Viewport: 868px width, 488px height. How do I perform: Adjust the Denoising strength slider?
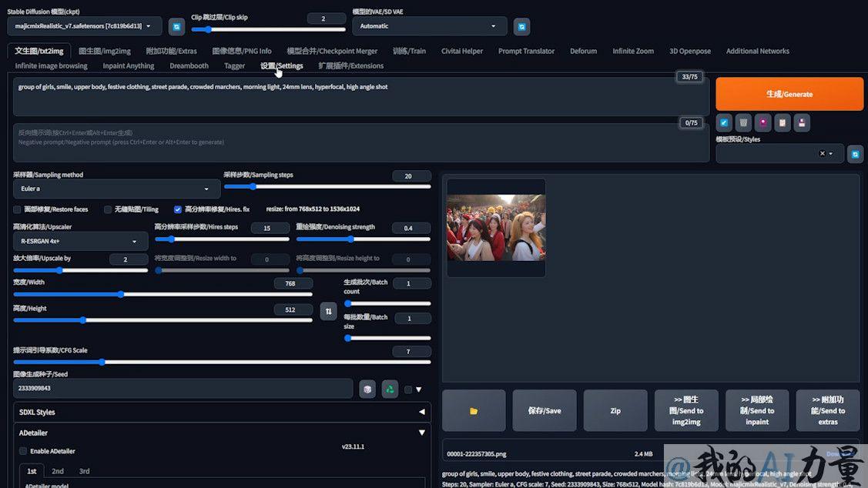pyautogui.click(x=364, y=239)
